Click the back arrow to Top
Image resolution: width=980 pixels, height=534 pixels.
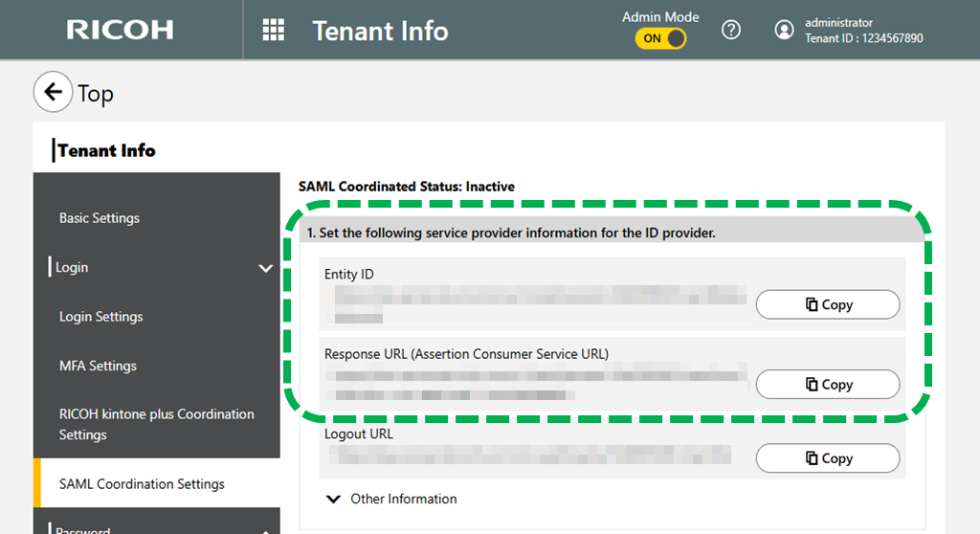point(53,92)
